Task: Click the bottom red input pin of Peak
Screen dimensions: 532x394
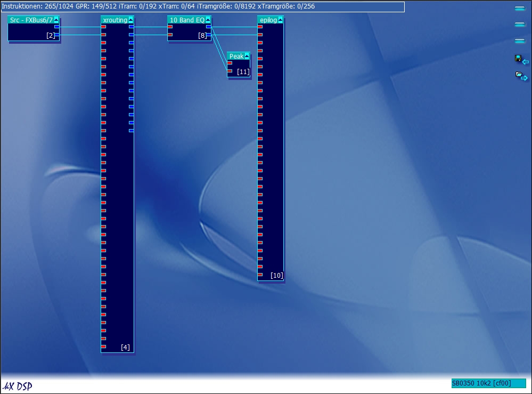Action: click(x=230, y=71)
